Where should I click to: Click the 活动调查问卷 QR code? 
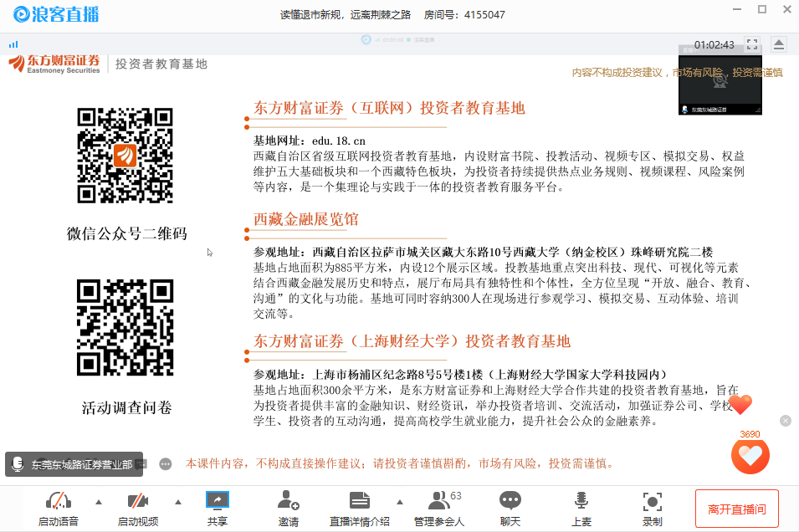[x=125, y=328]
